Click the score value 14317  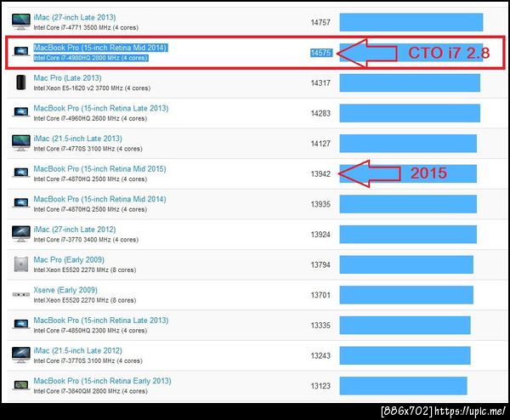[320, 83]
